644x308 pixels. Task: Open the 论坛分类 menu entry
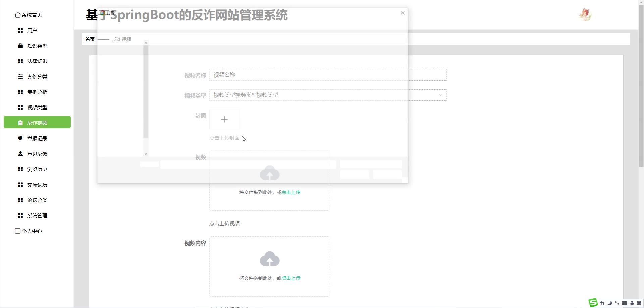(37, 200)
